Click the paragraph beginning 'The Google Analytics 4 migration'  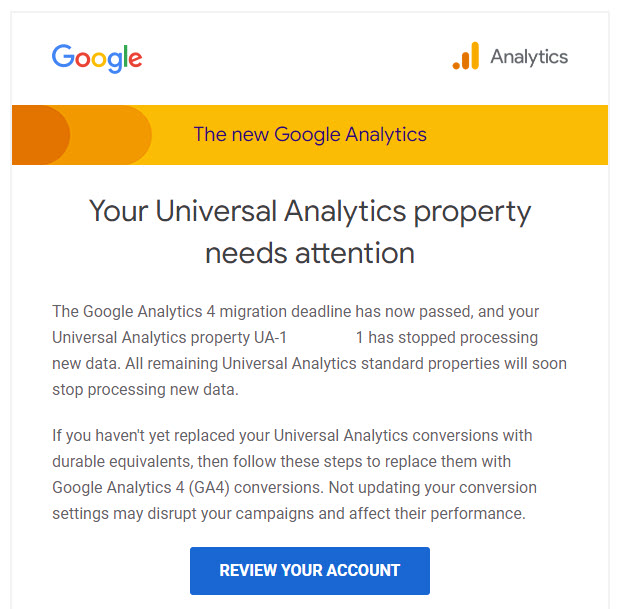tap(309, 350)
